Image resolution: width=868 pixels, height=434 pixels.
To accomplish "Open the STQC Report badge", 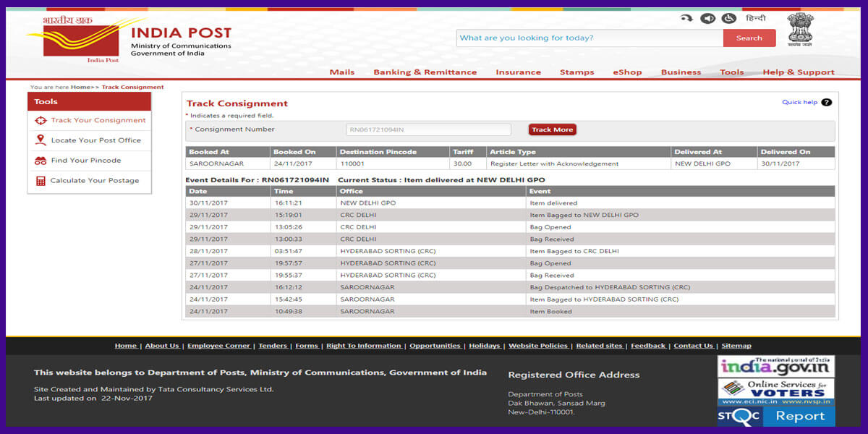I will click(x=776, y=416).
